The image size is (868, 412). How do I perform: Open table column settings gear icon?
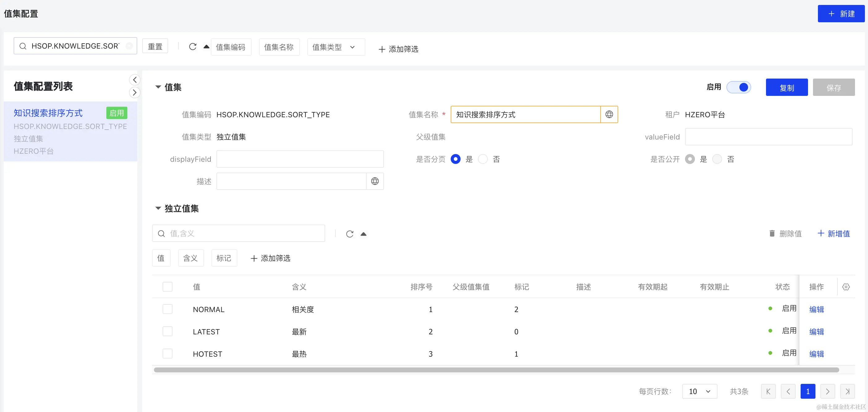pos(846,287)
